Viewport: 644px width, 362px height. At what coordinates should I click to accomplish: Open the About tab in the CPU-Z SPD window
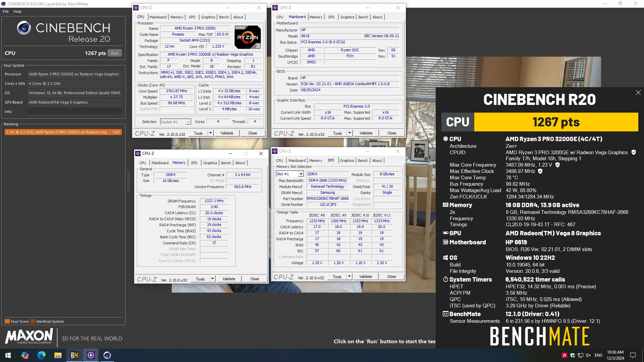(x=377, y=161)
